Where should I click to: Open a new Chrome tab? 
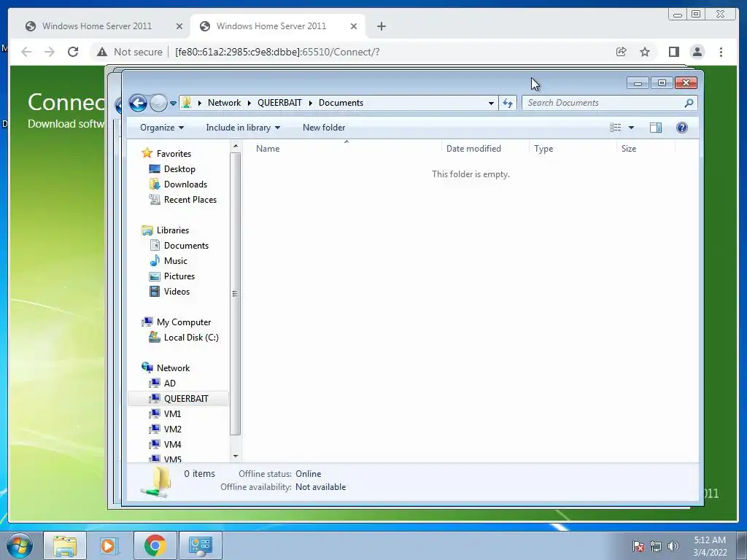(x=381, y=27)
